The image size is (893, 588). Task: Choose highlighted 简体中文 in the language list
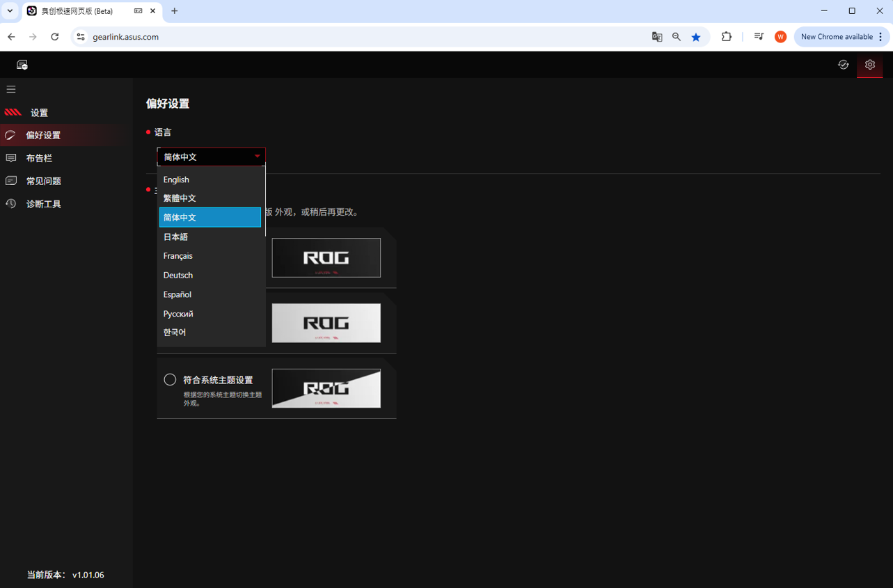[x=210, y=217]
